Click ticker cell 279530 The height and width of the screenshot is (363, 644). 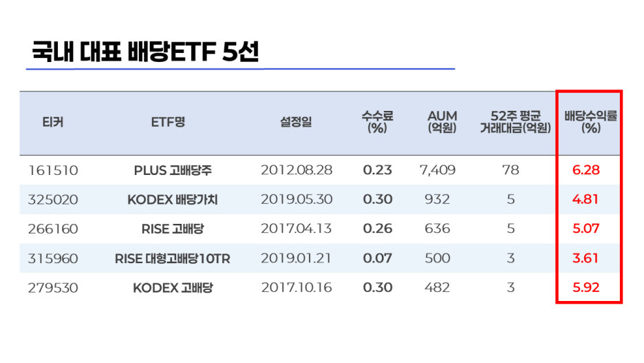click(53, 288)
